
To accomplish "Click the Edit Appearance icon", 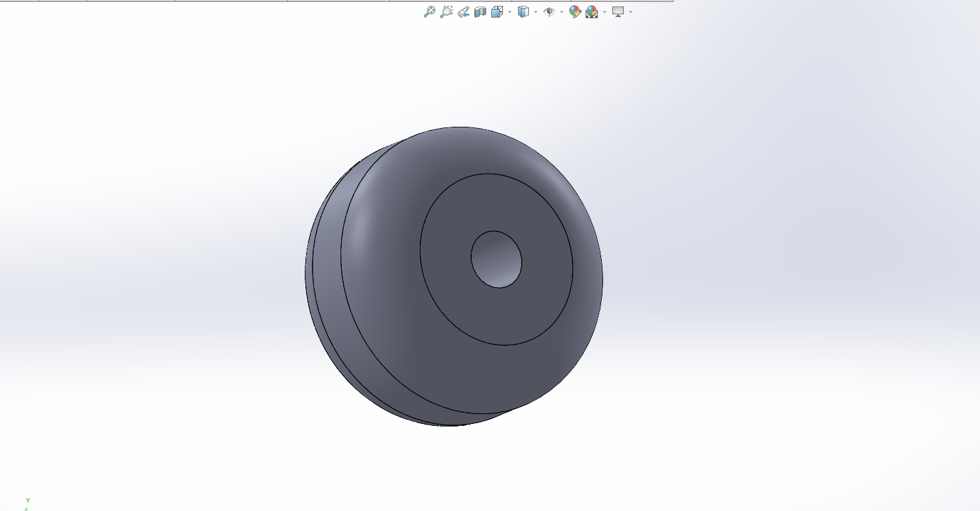I will [x=574, y=12].
